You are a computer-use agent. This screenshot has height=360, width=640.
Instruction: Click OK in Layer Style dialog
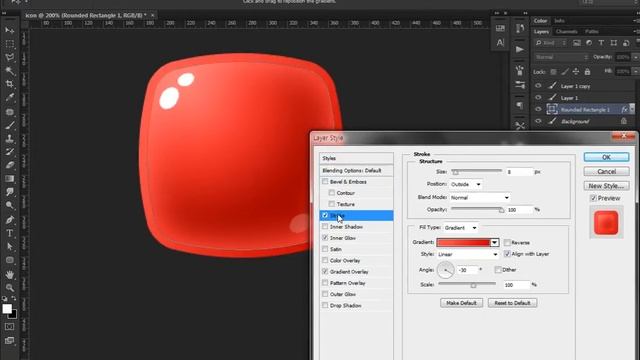tap(606, 157)
